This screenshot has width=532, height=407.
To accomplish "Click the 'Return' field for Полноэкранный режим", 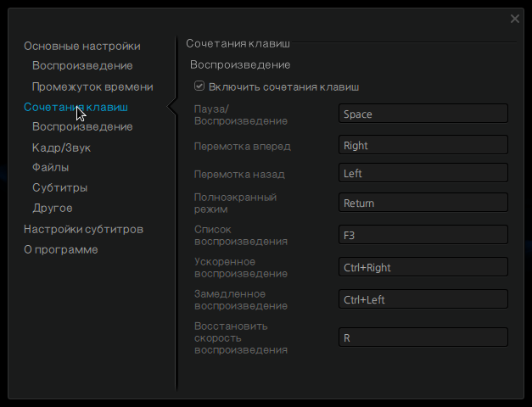I will pyautogui.click(x=423, y=203).
